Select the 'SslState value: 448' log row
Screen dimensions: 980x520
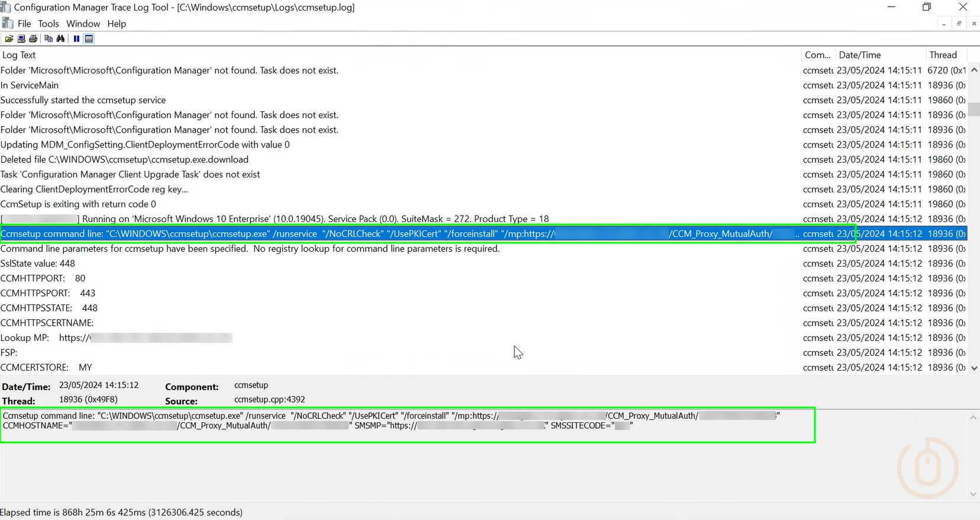click(x=38, y=264)
